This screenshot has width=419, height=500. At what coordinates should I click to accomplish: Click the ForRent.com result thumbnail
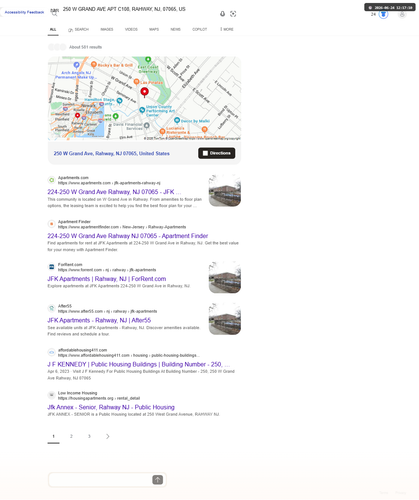coord(225,278)
